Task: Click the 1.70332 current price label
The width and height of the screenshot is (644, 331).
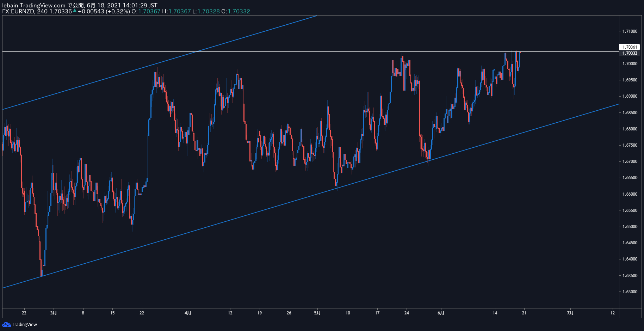Action: pyautogui.click(x=630, y=53)
